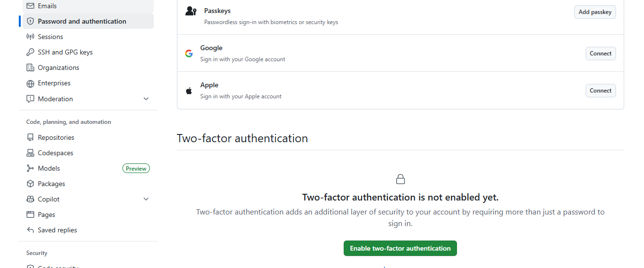The width and height of the screenshot is (644, 268).
Task: Click the reply arrow icon for Saved replies
Action: pyautogui.click(x=30, y=230)
